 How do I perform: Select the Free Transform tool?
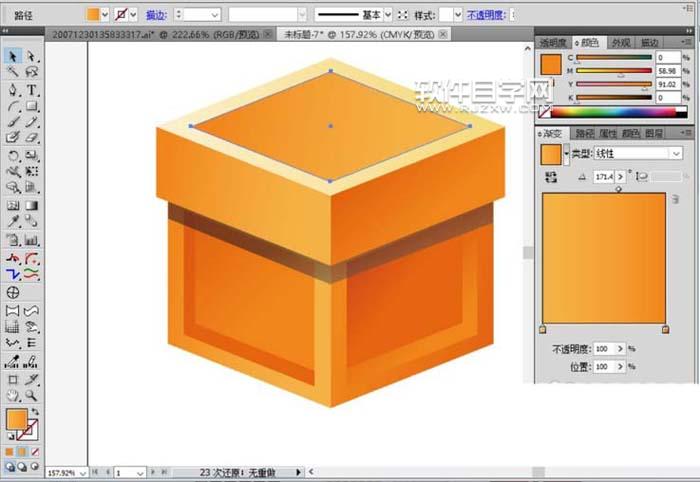31,171
